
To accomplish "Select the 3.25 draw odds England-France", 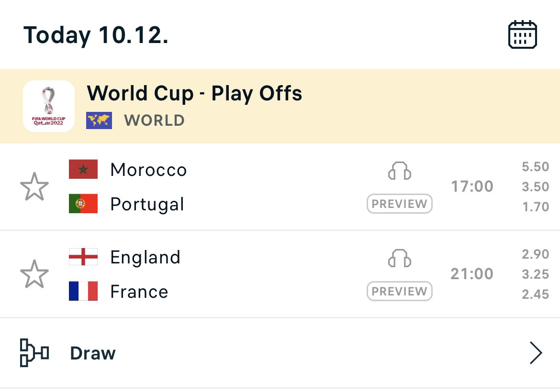I will tap(535, 274).
